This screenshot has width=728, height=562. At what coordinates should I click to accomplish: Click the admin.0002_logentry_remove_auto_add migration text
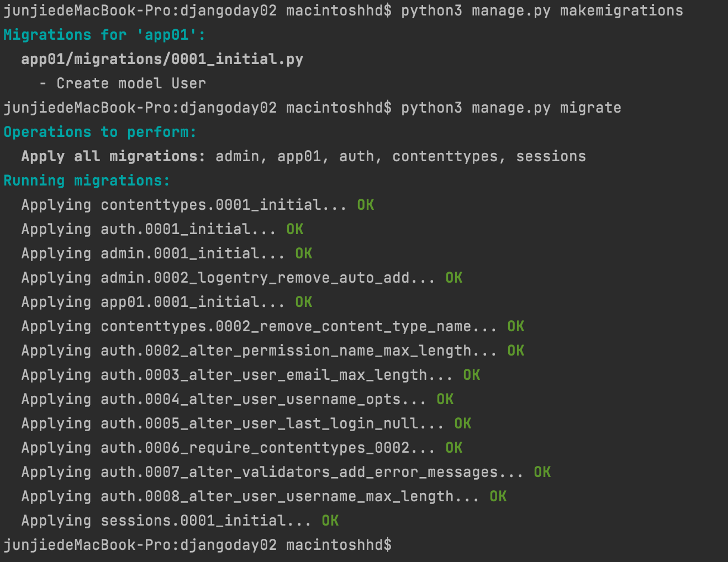click(x=255, y=278)
